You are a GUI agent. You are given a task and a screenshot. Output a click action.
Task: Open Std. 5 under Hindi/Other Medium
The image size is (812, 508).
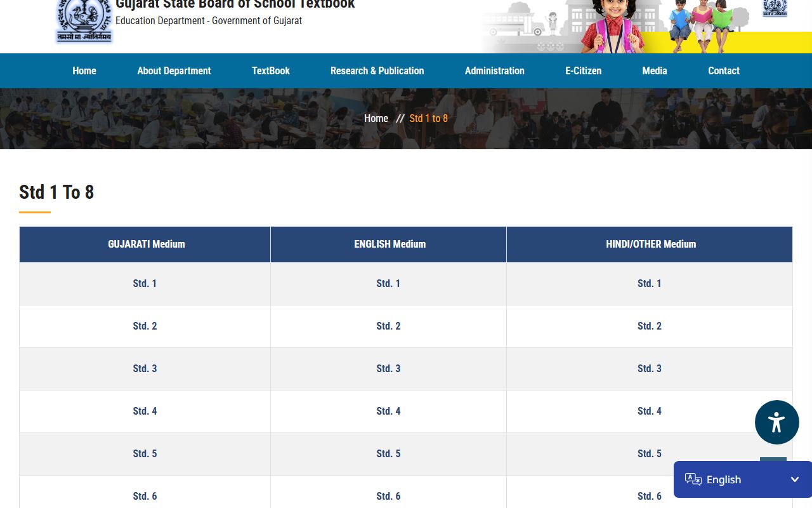click(650, 453)
